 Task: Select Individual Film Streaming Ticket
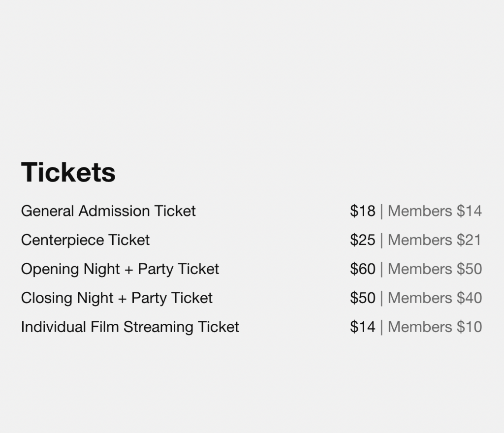coord(130,327)
